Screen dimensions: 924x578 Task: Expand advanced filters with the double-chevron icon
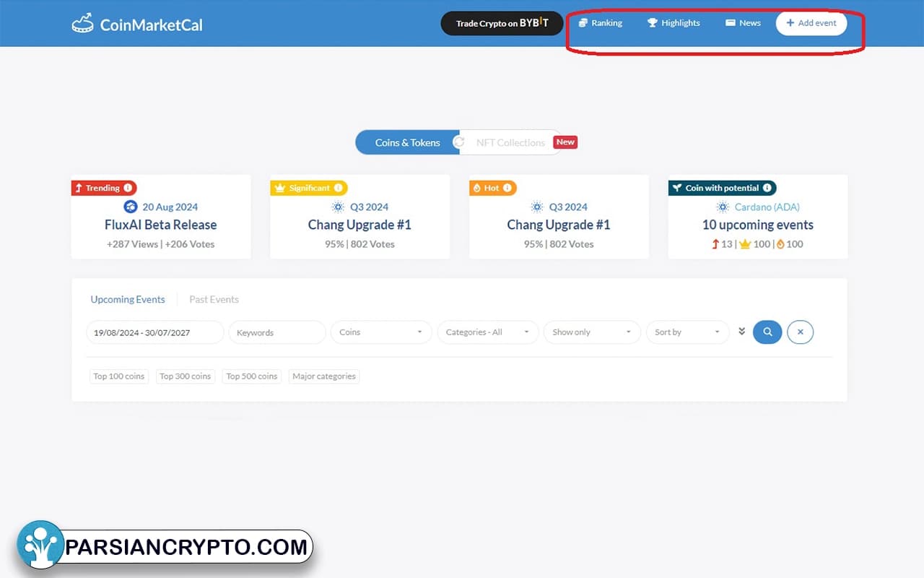coord(741,332)
